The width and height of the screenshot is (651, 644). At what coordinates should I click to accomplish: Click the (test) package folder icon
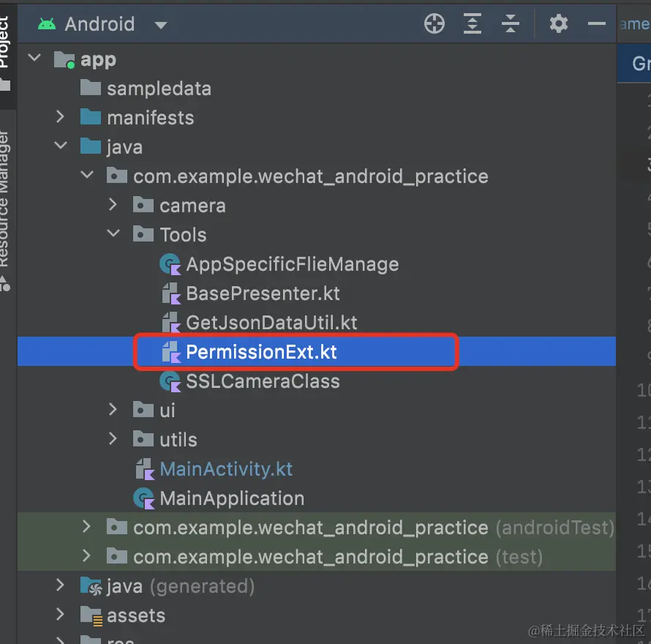coord(116,556)
